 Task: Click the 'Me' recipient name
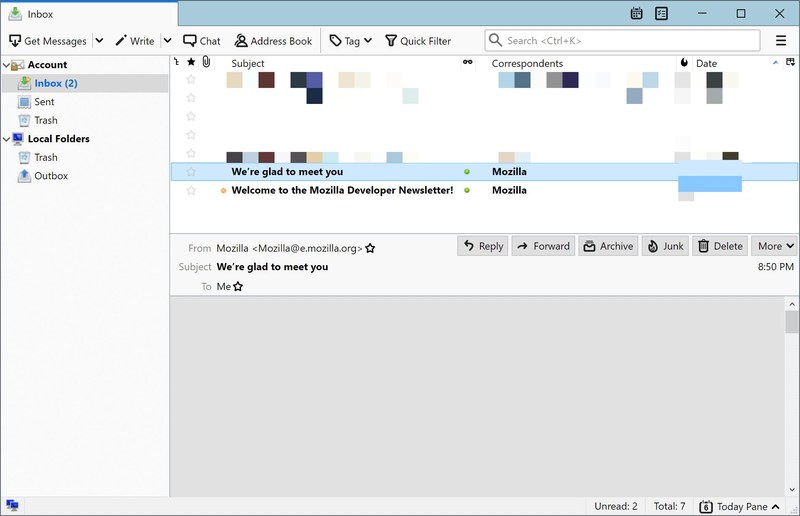223,287
